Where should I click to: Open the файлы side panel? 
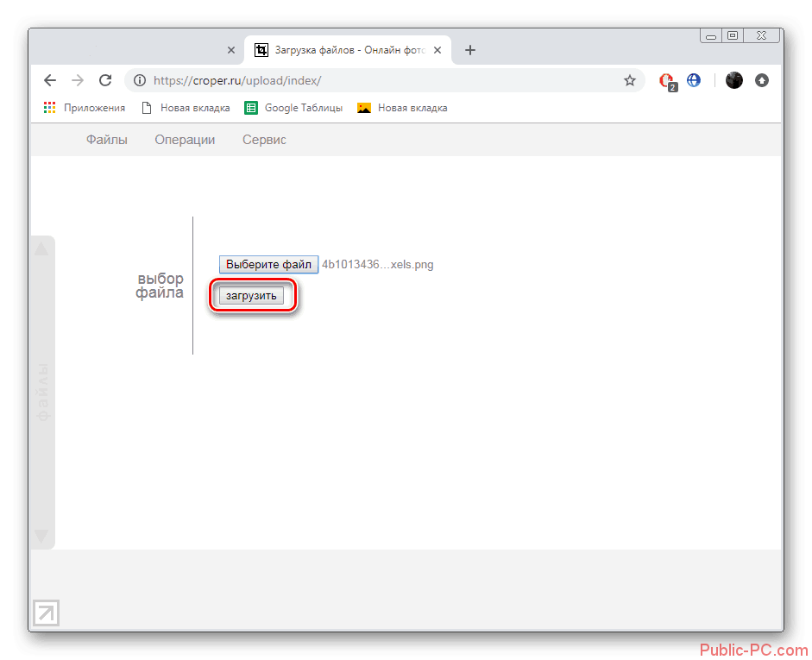click(42, 392)
